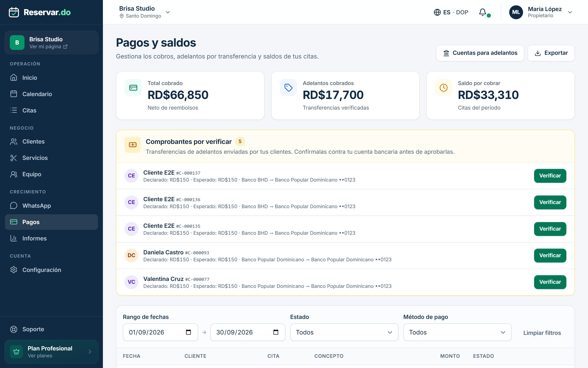This screenshot has width=588, height=368.
Task: Click the globe language icon
Action: (x=437, y=12)
